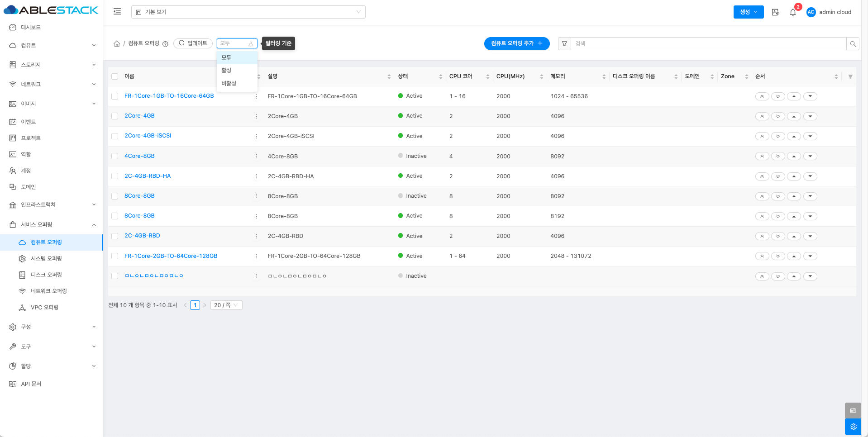Click into the 검색 search field

[708, 44]
